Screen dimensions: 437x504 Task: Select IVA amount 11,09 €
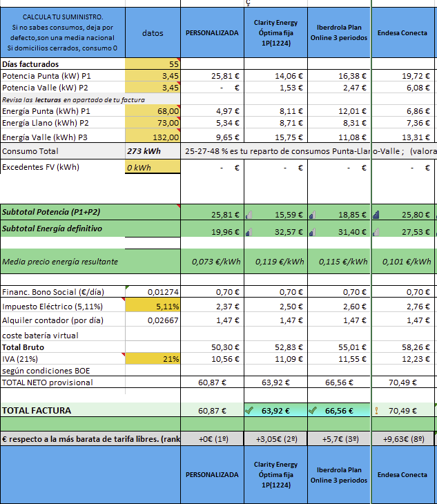(275, 359)
